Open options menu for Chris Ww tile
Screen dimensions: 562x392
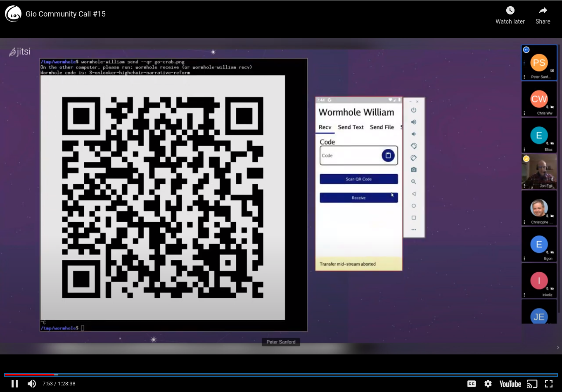coord(524,113)
